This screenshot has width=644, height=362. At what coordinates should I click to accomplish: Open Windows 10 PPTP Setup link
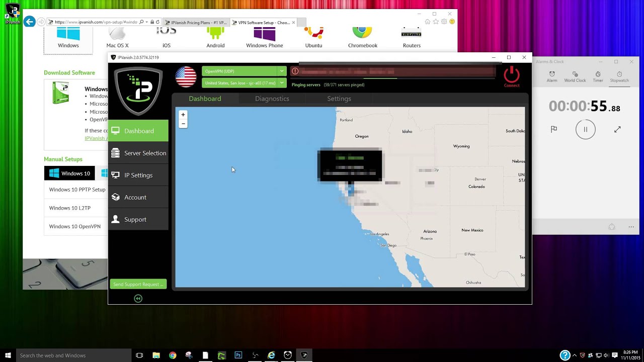tap(77, 190)
